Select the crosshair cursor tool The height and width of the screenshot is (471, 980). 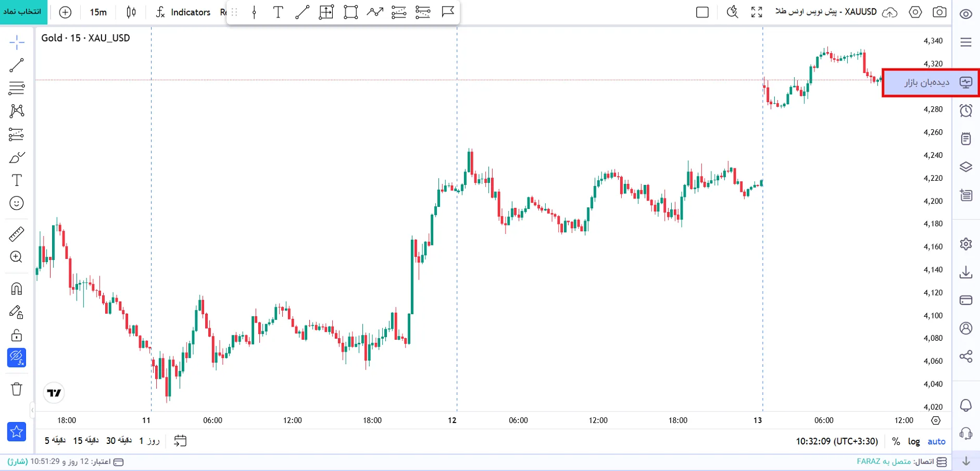click(x=17, y=42)
